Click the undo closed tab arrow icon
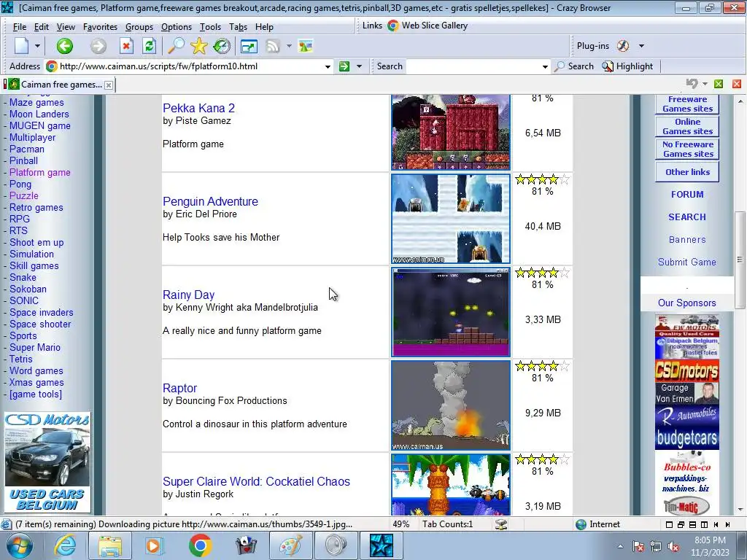Screen dimensions: 747x560 (692, 84)
